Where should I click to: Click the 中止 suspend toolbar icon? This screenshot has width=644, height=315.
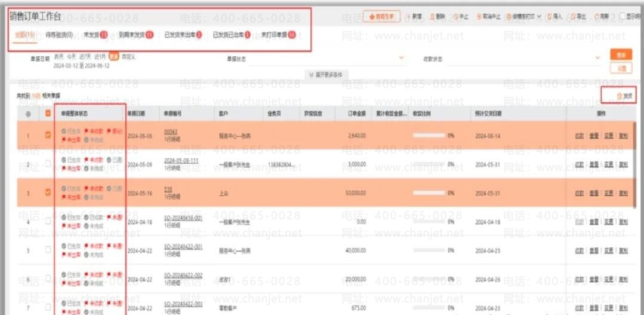456,17
